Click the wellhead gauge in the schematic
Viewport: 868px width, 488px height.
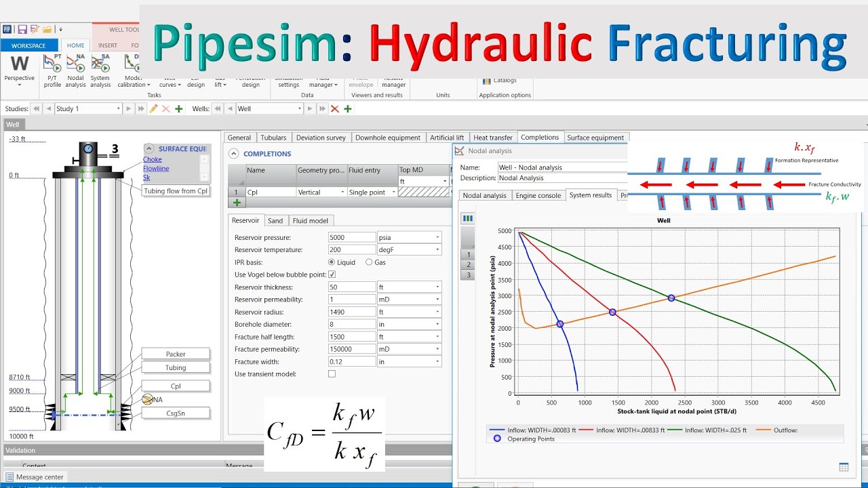click(x=87, y=148)
